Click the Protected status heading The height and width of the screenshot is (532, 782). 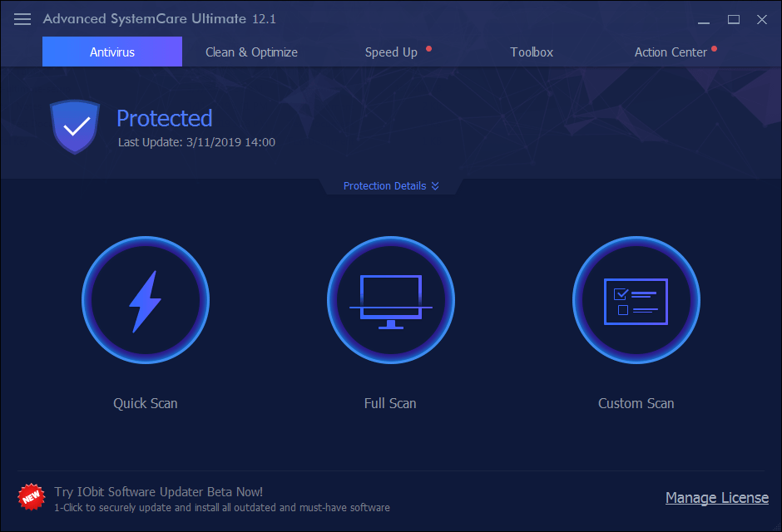[x=165, y=118]
